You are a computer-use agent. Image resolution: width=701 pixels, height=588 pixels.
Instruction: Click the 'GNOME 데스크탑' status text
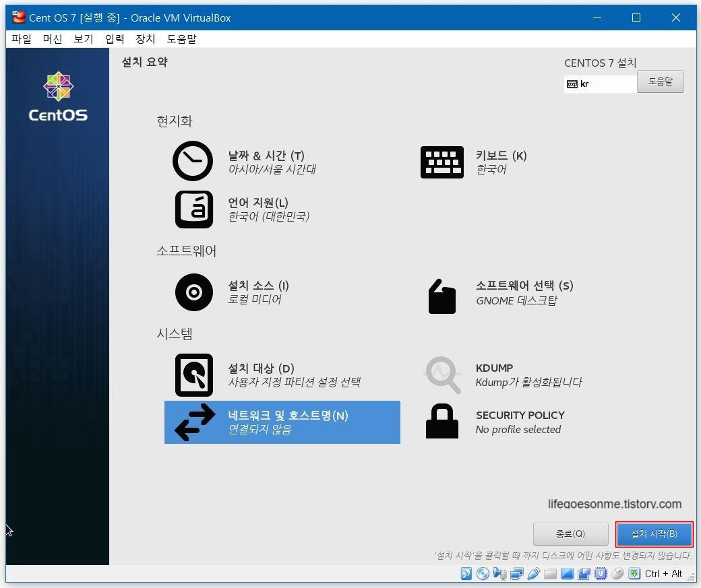(x=516, y=300)
